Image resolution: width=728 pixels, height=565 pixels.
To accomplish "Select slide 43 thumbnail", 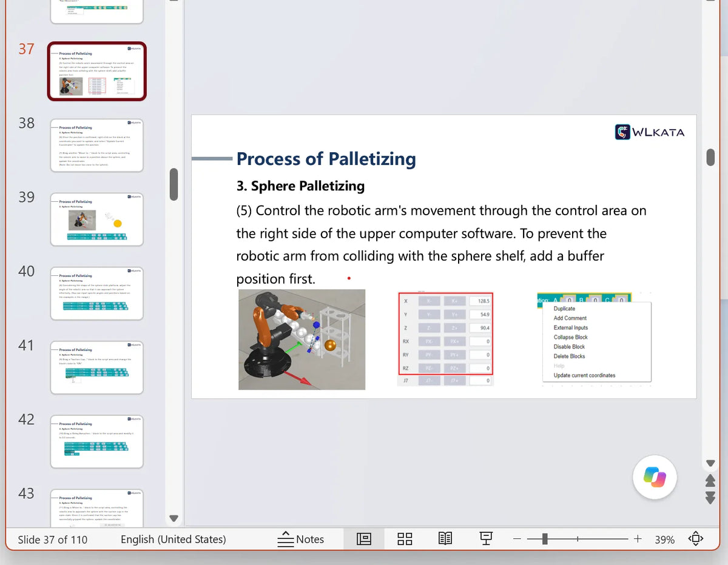I will click(x=97, y=508).
